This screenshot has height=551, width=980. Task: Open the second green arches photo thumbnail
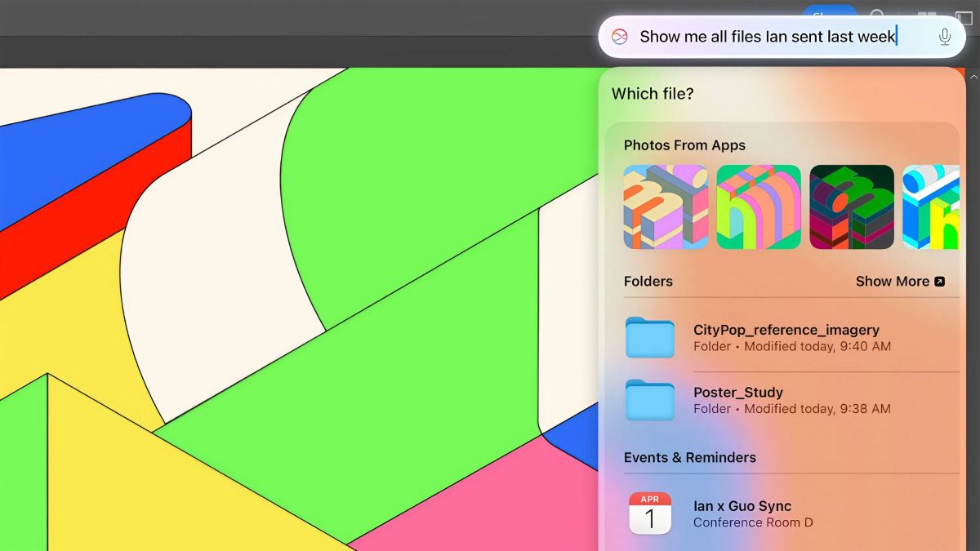coord(759,207)
